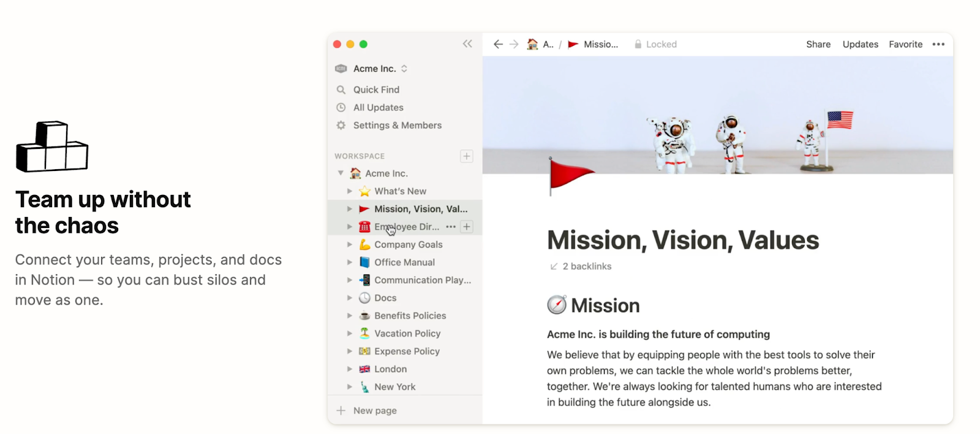Click the red close window button
The height and width of the screenshot is (434, 980).
tap(337, 44)
